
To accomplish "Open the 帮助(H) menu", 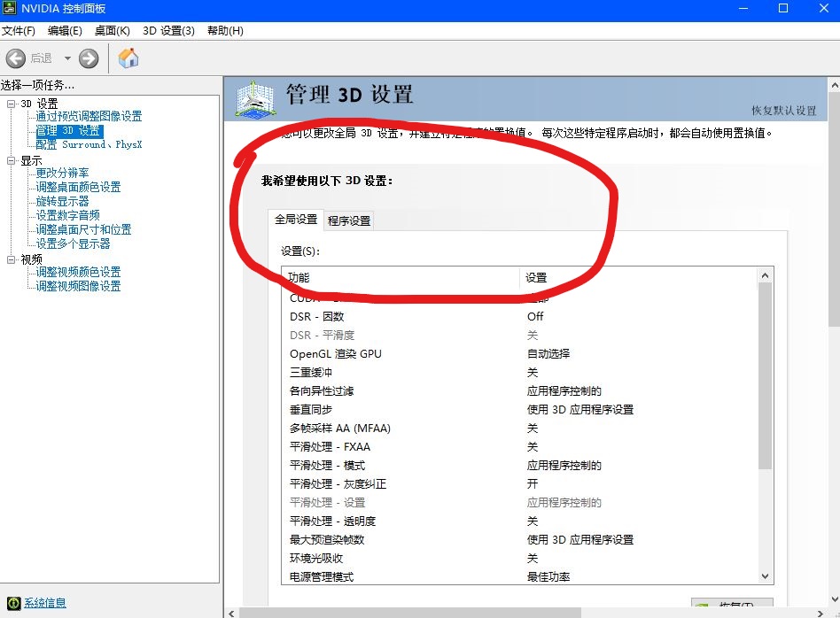I will [x=226, y=30].
